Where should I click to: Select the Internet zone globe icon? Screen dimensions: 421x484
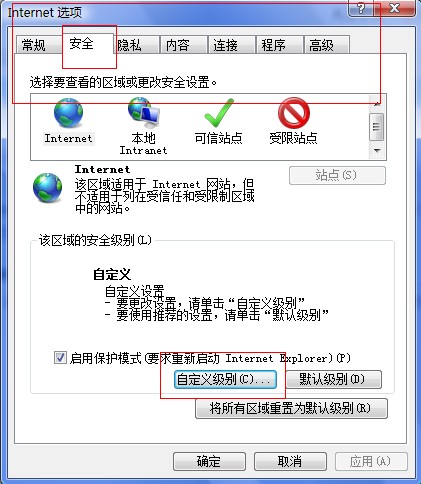click(69, 113)
